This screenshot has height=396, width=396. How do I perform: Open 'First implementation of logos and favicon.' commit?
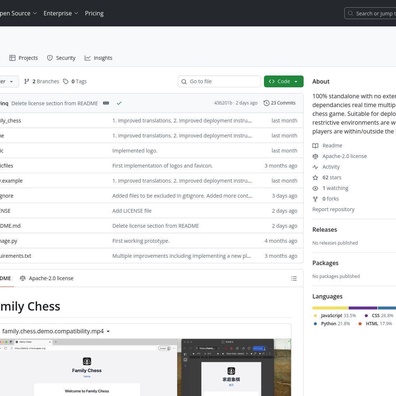pyautogui.click(x=162, y=166)
